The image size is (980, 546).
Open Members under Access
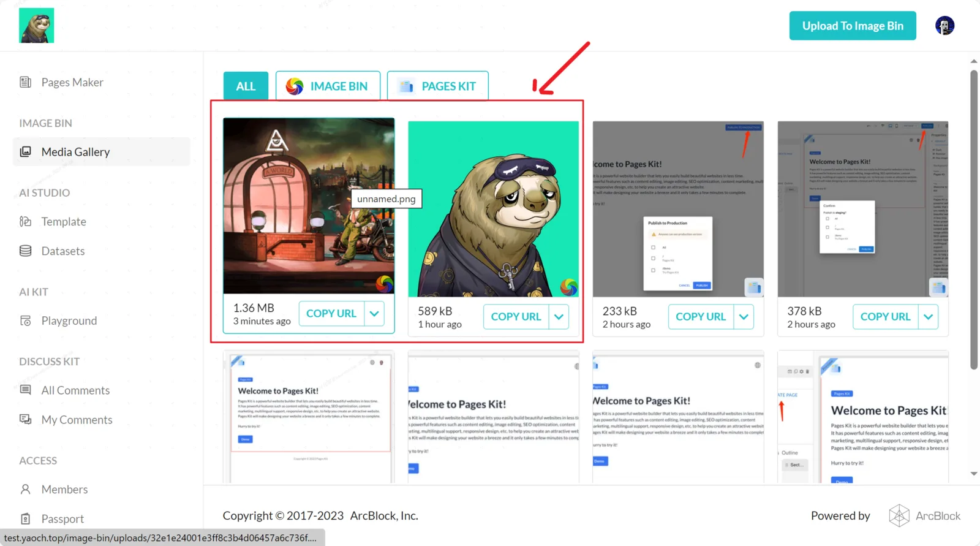click(x=102, y=489)
